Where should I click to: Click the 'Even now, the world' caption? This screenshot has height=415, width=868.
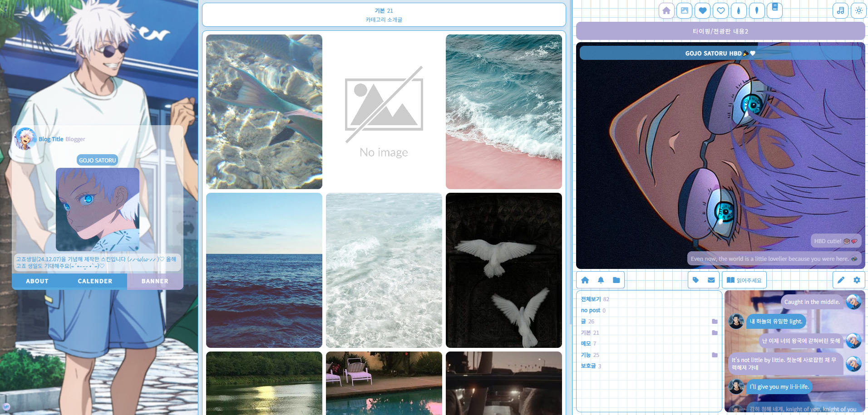(774, 259)
